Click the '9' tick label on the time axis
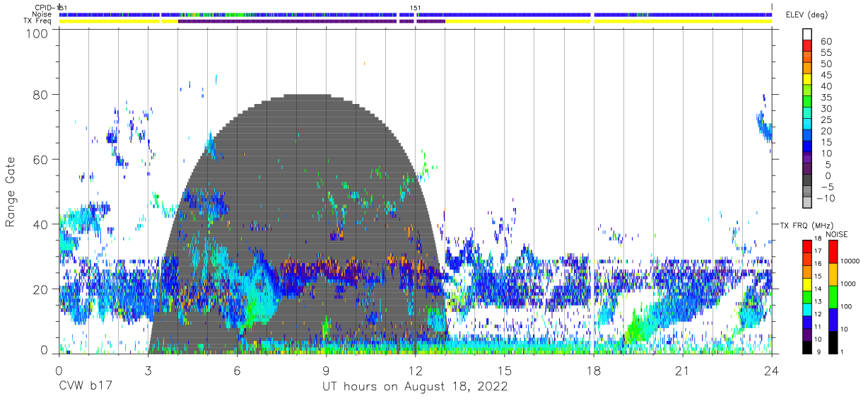Screen dimensions: 868x401 coord(326,371)
